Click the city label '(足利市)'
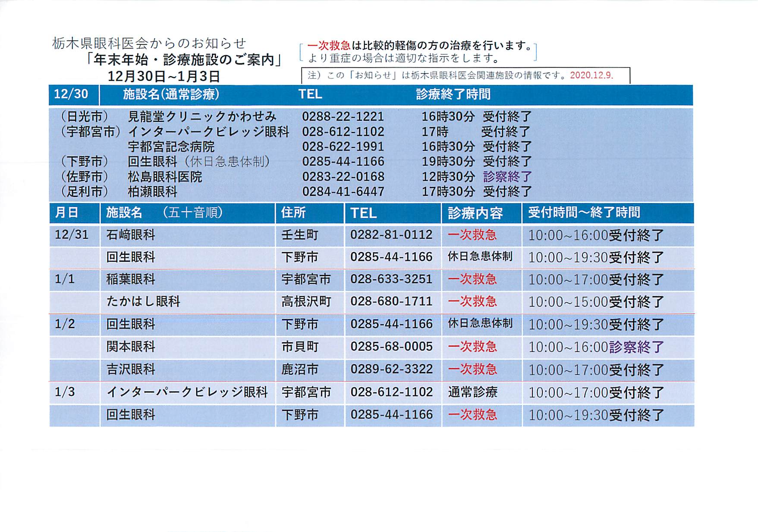Screen dimensions: 758x532 coord(84,191)
